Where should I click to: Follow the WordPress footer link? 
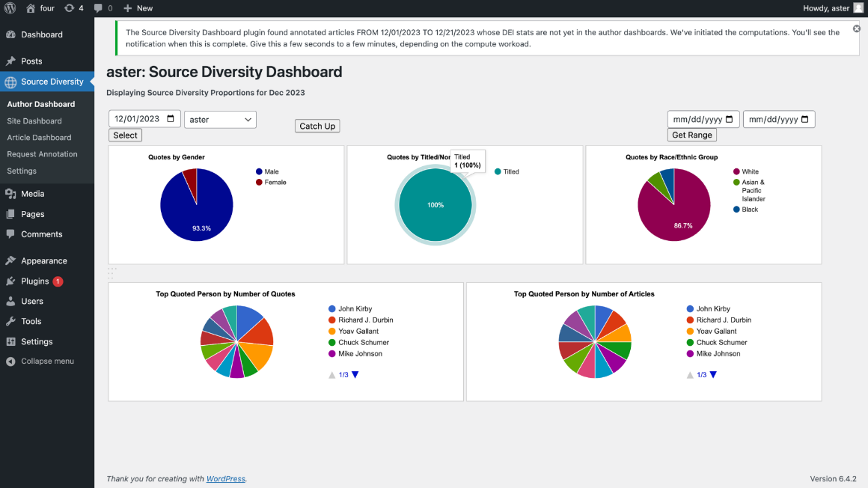(x=225, y=478)
